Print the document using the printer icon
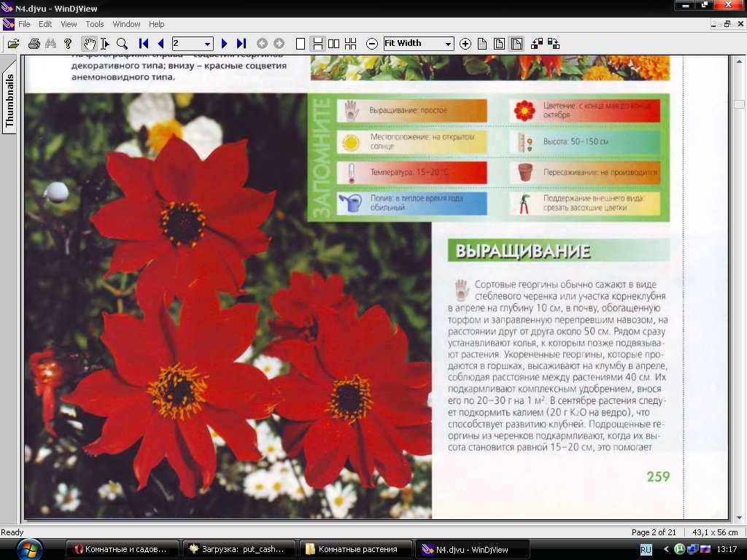This screenshot has width=747, height=560. coord(34,44)
